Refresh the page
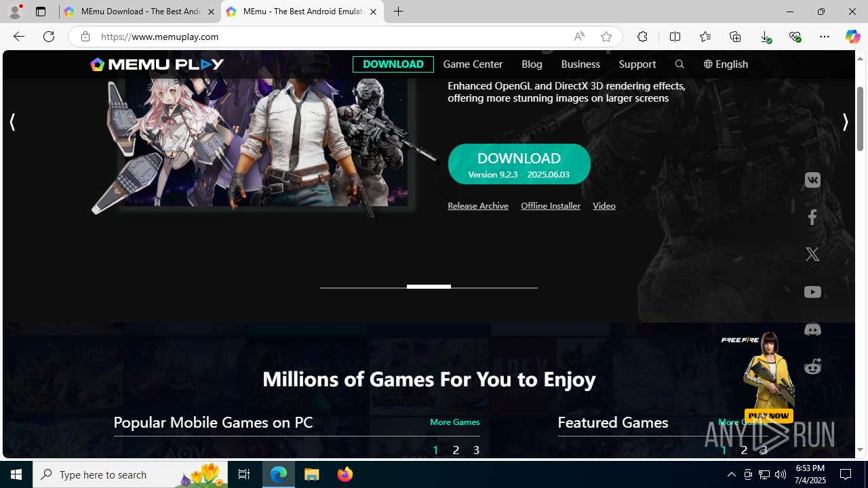The width and height of the screenshot is (868, 488). click(x=49, y=37)
